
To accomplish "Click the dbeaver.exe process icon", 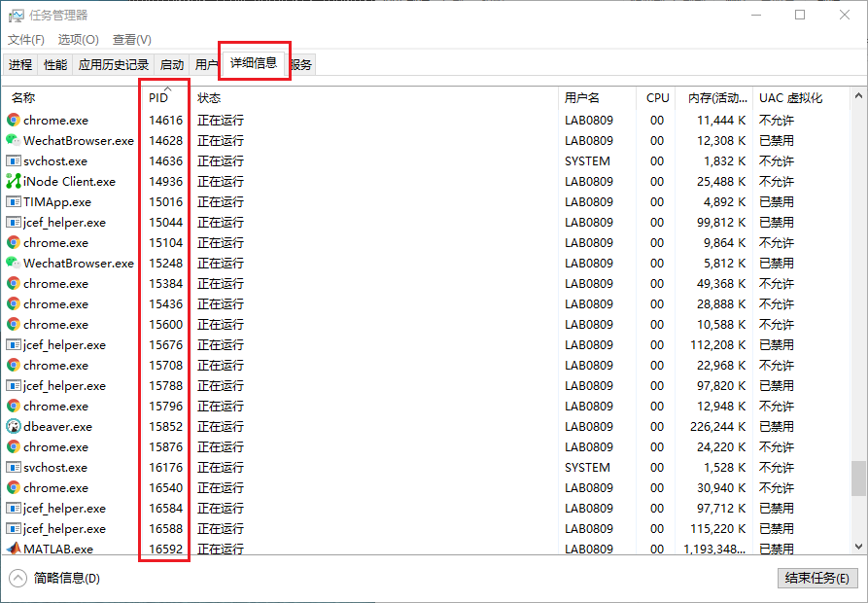I will [14, 426].
